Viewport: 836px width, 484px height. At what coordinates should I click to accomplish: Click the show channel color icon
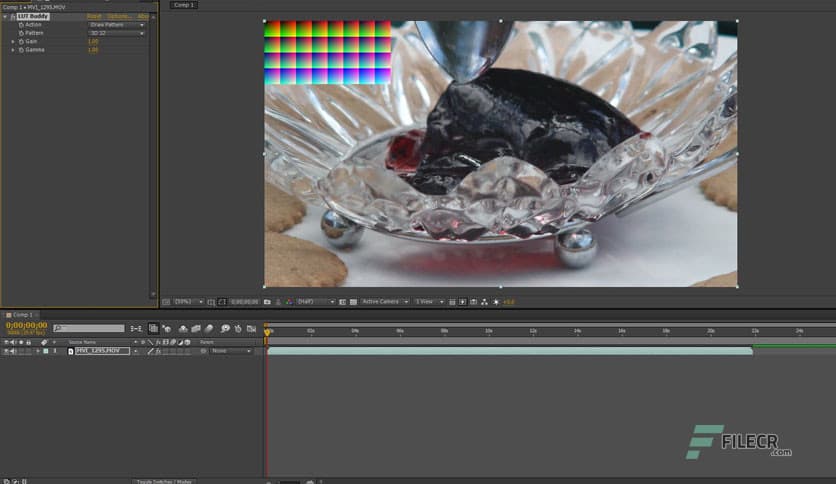[290, 301]
